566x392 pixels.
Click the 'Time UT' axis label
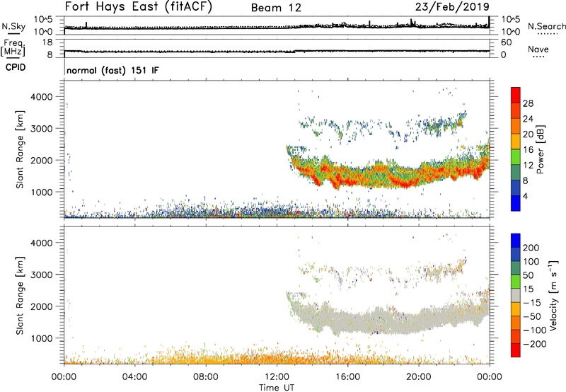277,388
